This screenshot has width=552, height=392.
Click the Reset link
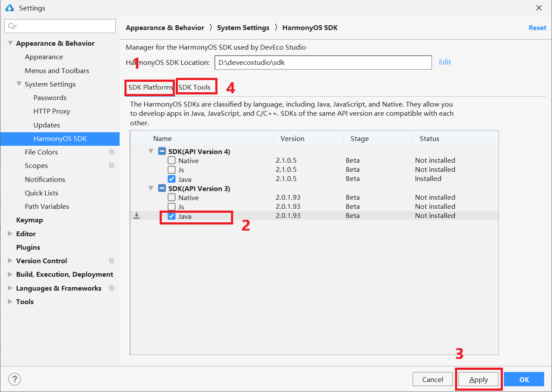coord(537,27)
